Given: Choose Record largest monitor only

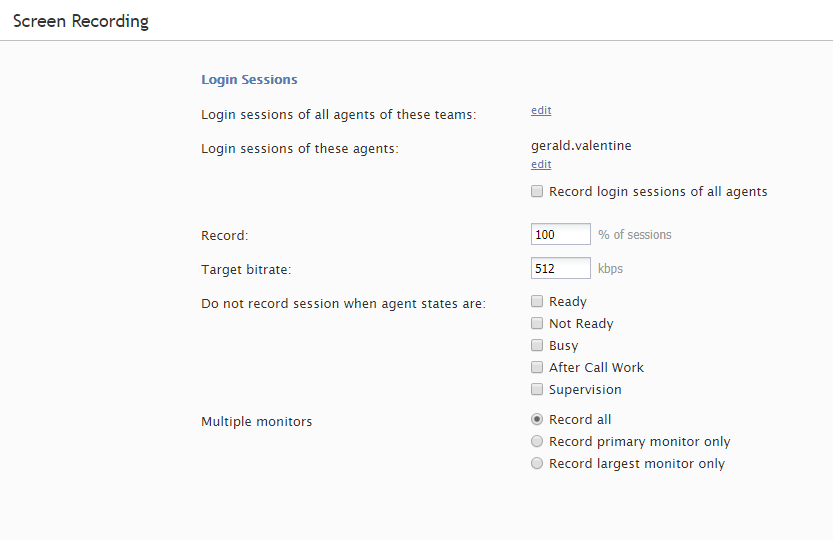Looking at the screenshot, I should [x=537, y=463].
